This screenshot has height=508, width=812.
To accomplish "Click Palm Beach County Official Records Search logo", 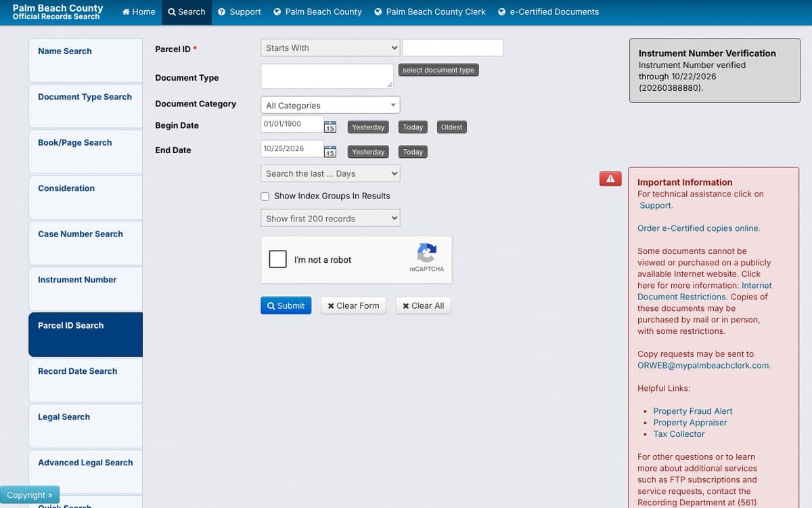I will click(x=58, y=12).
